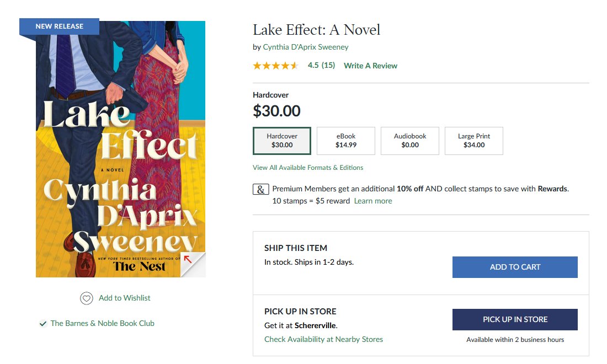Pick the Large Print $34.00 format
The image size is (607, 364).
coord(474,141)
